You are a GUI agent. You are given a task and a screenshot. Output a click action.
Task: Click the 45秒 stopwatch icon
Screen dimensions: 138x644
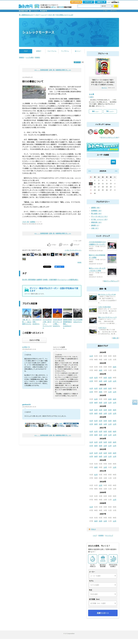[x=93, y=559]
